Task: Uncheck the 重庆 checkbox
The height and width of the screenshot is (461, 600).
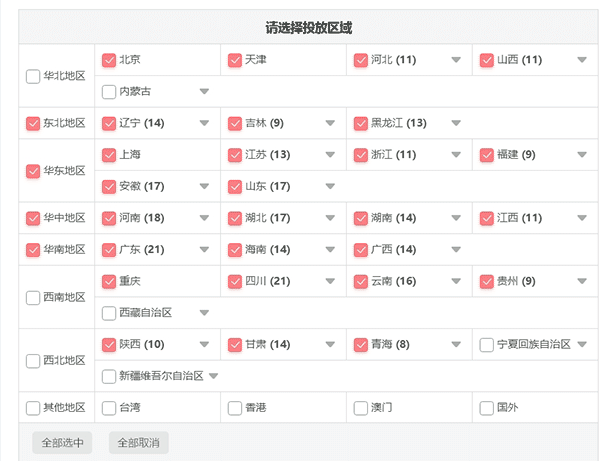Action: tap(109, 282)
